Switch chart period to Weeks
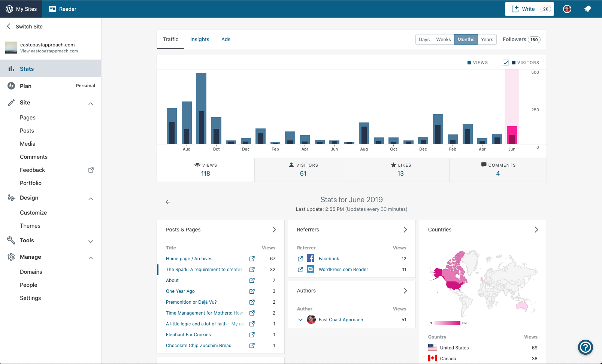 coord(444,40)
